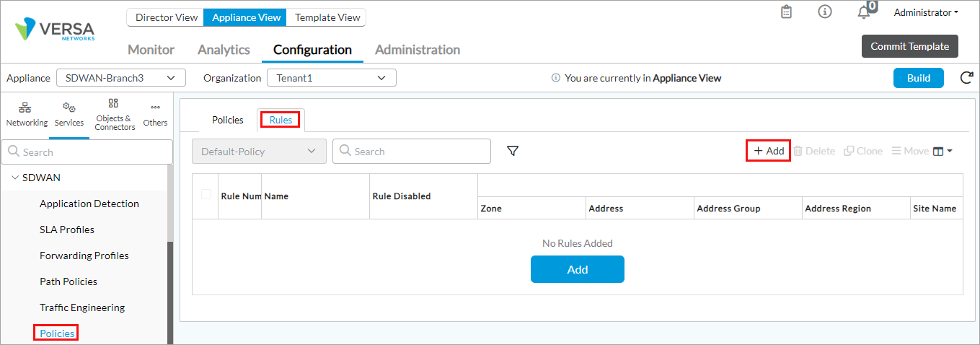Click the refresh icon beside Build
The image size is (980, 345).
[966, 78]
